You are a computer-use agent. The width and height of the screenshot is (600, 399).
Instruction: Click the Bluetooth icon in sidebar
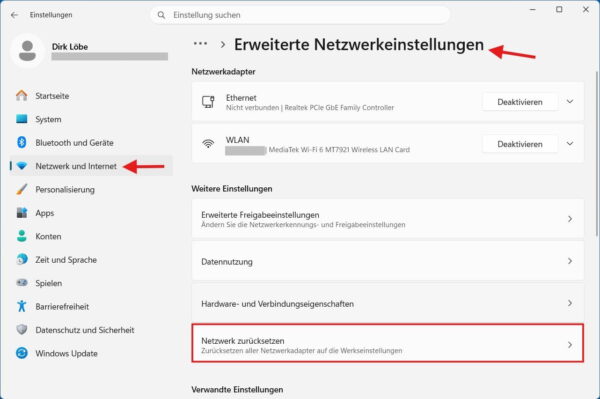click(22, 142)
